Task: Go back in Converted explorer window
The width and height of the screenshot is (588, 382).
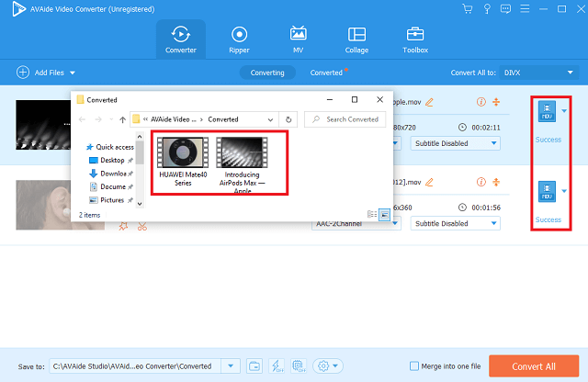Action: (82, 119)
